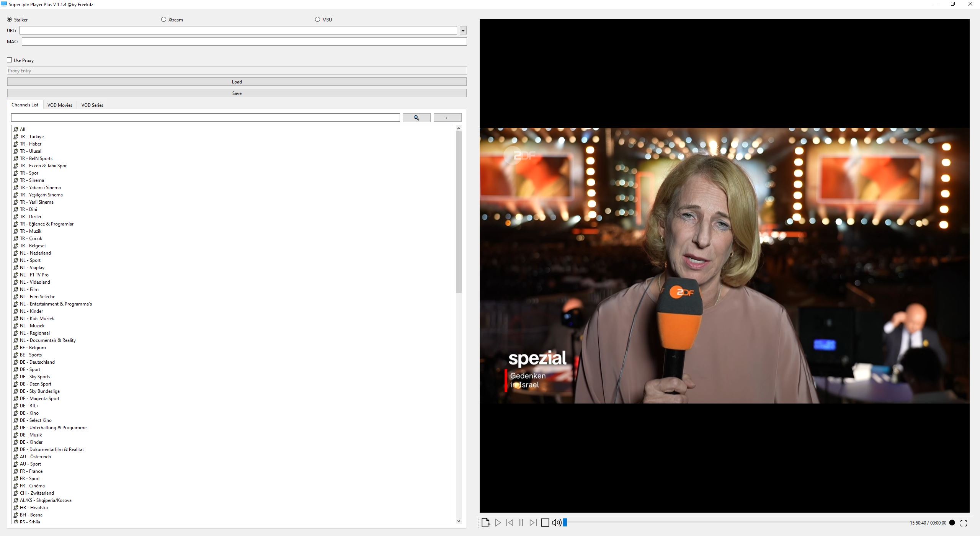Click the channel search text box
The height and width of the screenshot is (536, 980).
point(206,118)
